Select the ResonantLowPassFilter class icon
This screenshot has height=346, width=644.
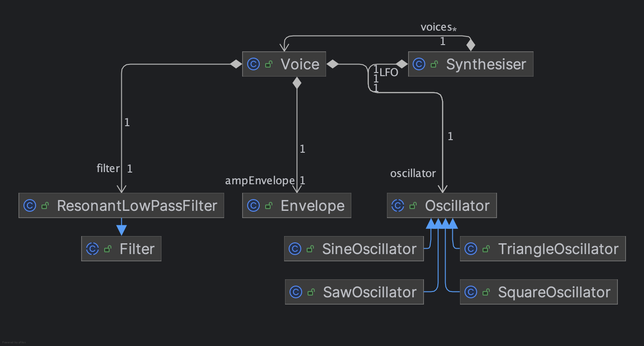click(x=30, y=206)
